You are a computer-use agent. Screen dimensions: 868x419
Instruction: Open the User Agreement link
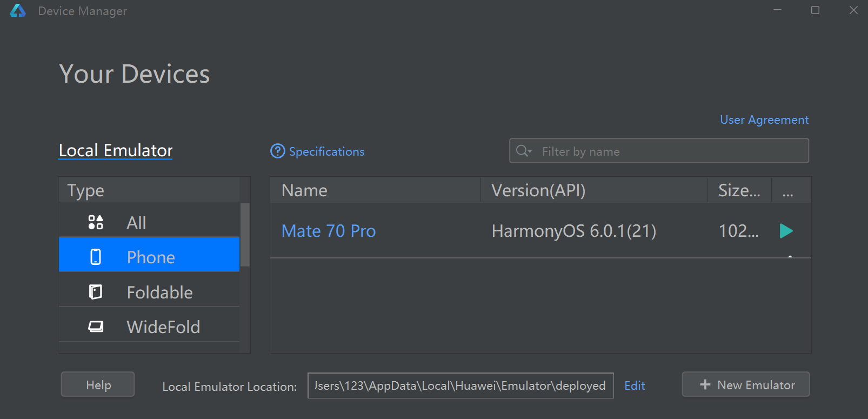[x=764, y=119]
